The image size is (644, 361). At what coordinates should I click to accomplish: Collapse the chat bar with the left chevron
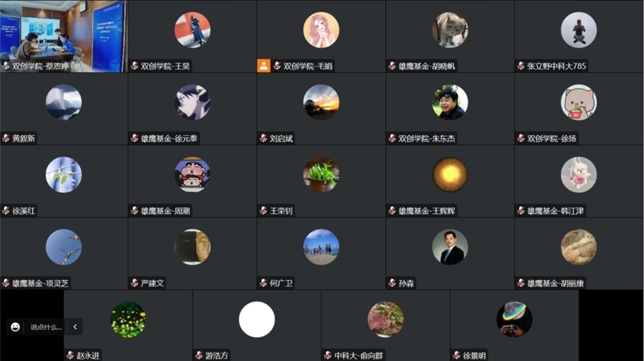75,327
